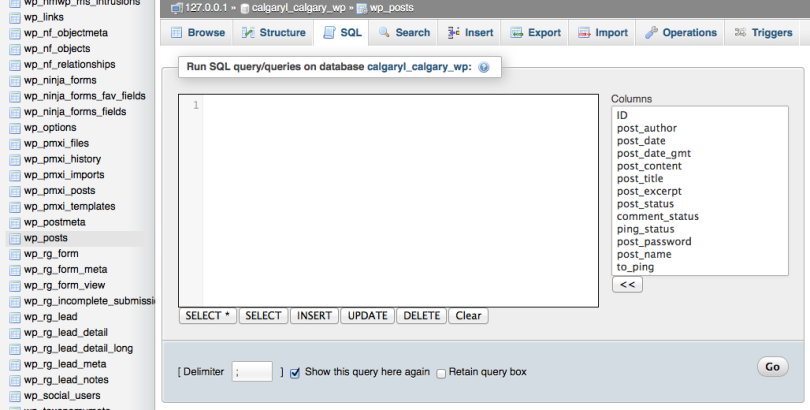Open the Triggers tab
The image size is (810, 410).
764,33
